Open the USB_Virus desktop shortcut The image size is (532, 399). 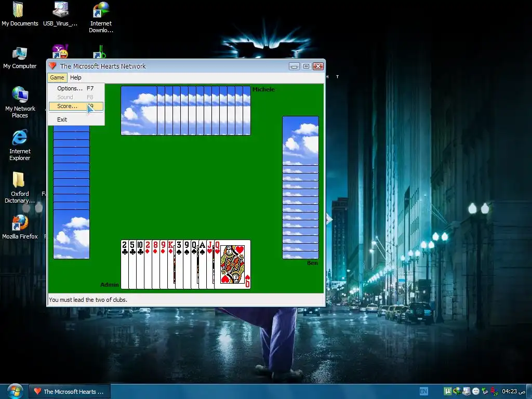pos(60,14)
